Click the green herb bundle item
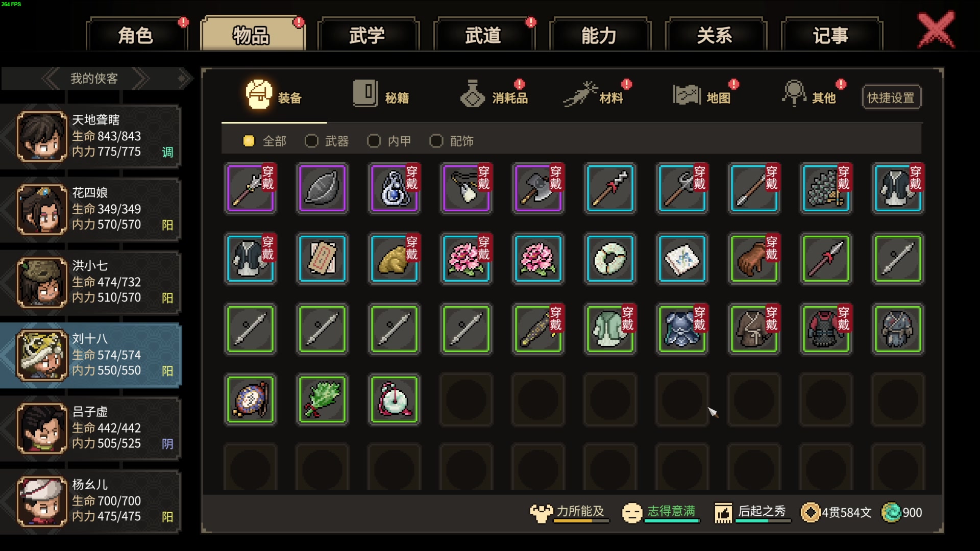This screenshot has width=980, height=551. (322, 399)
